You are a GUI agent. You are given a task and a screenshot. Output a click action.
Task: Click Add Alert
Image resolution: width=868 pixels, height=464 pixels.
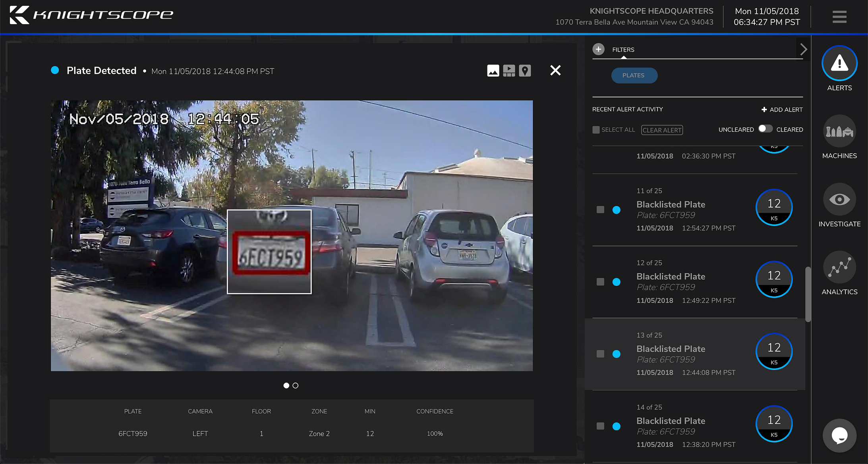click(x=782, y=110)
